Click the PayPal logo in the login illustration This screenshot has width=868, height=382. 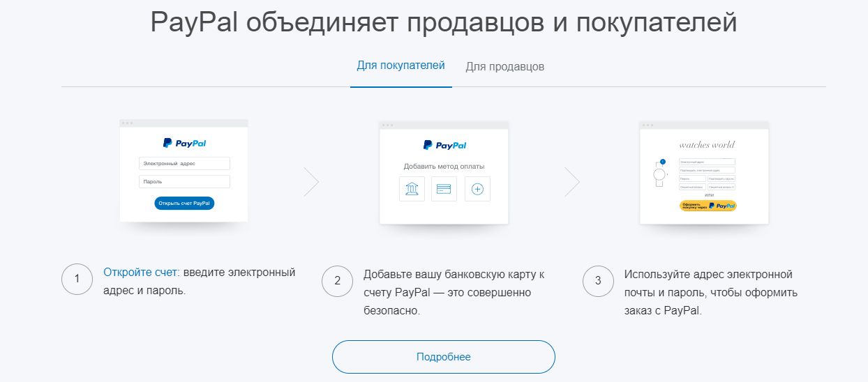tap(184, 143)
